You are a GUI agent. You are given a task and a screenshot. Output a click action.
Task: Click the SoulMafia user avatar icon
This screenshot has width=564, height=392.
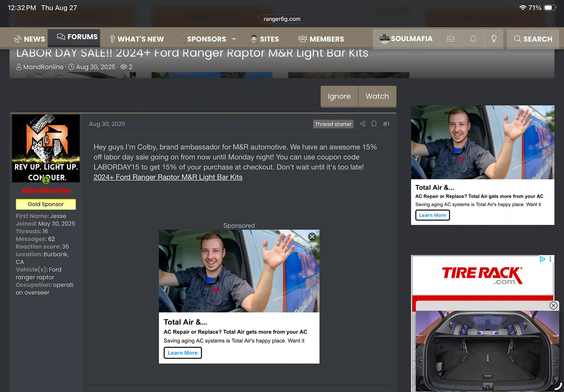[384, 39]
